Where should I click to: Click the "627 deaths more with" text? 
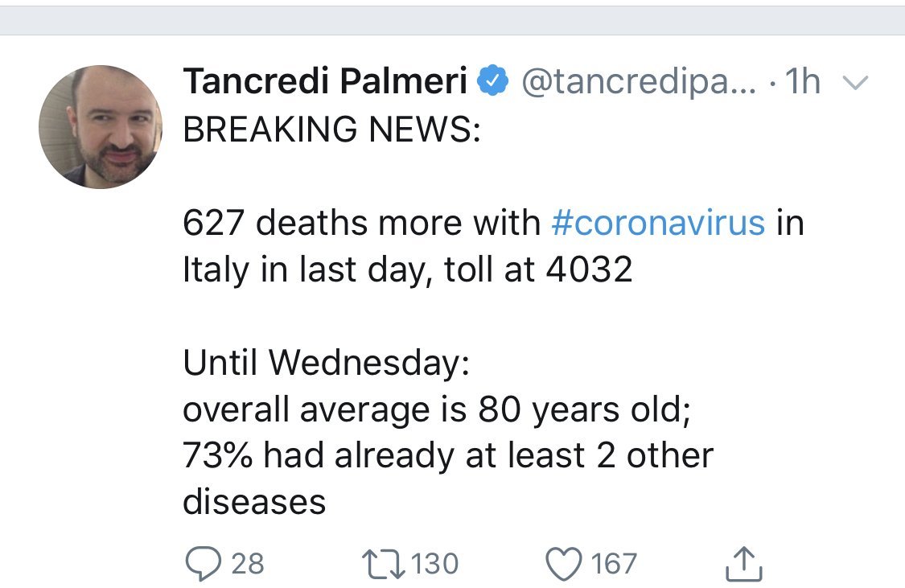(x=362, y=223)
